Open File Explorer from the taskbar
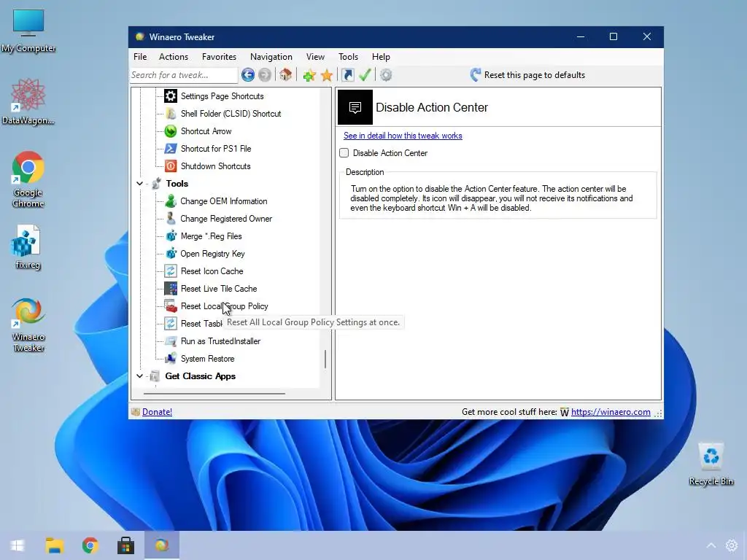747x560 pixels. (54, 545)
